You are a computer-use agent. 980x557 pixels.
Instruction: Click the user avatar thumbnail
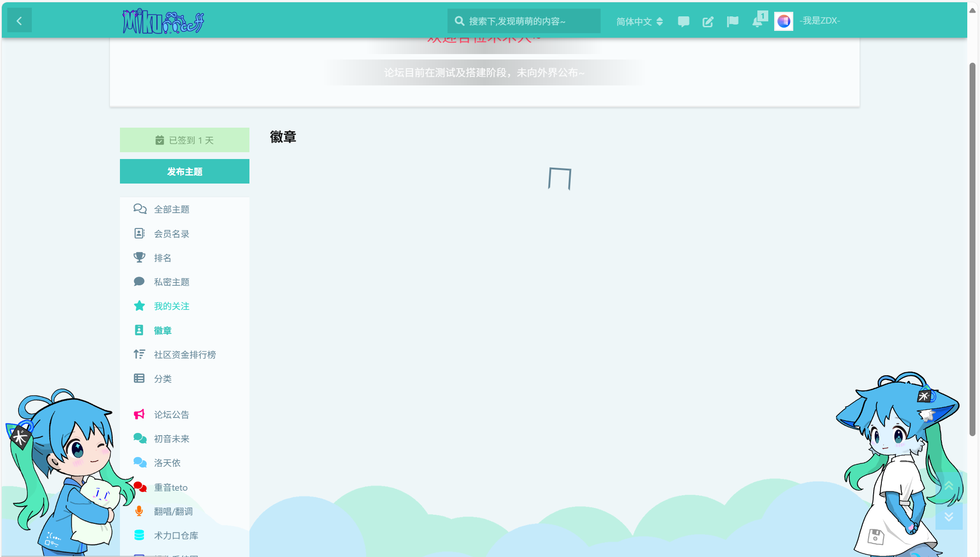(x=784, y=21)
